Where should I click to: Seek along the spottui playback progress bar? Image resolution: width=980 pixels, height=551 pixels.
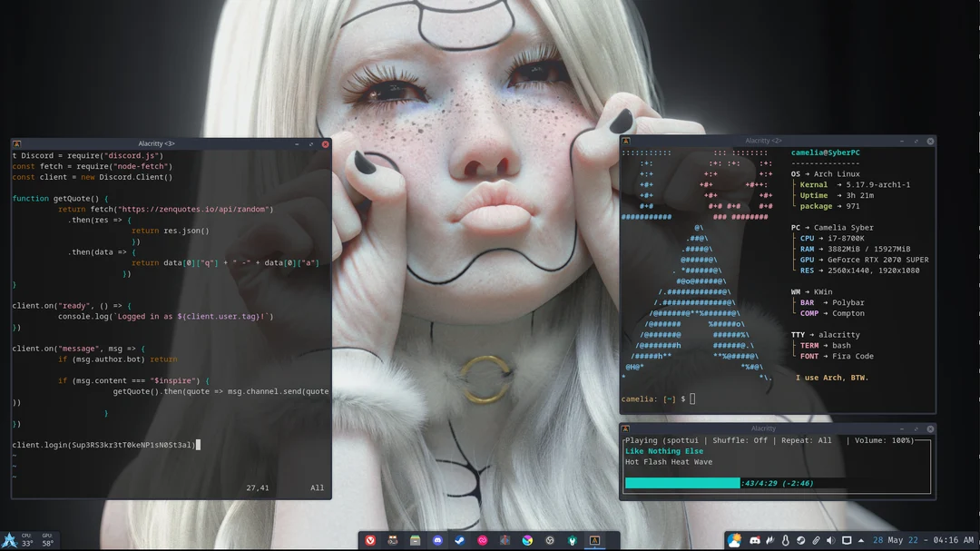[x=682, y=483]
